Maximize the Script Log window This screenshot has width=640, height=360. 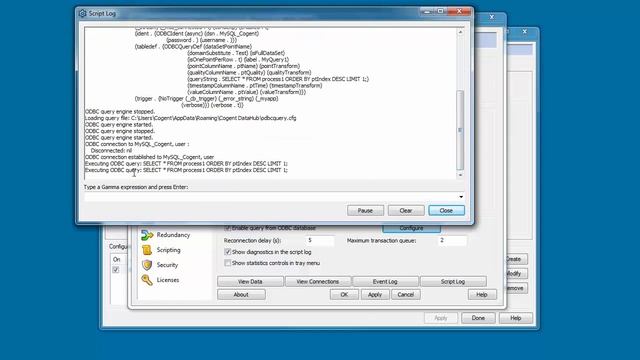(x=440, y=12)
